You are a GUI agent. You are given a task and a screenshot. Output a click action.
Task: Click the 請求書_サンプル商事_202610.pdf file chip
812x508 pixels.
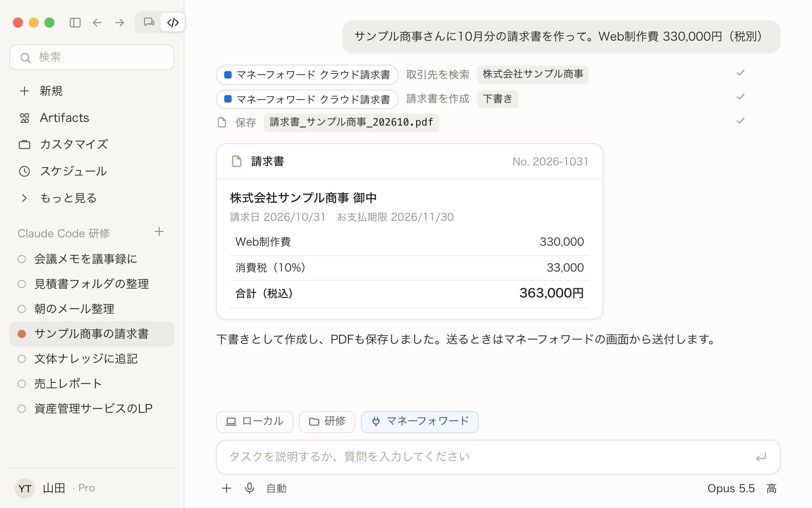point(351,122)
